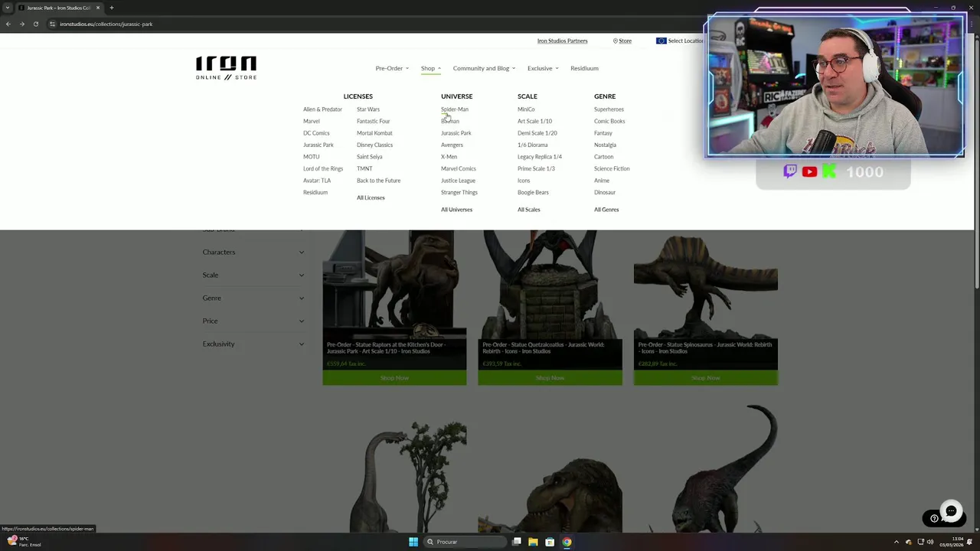Expand the Genre filter
The height and width of the screenshot is (551, 980).
click(x=253, y=298)
